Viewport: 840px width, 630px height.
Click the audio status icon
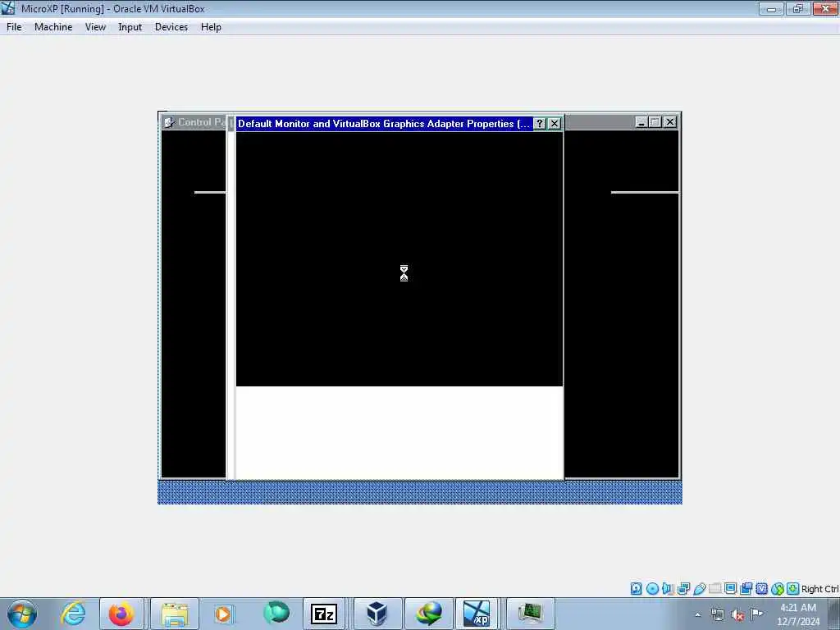pyautogui.click(x=668, y=589)
